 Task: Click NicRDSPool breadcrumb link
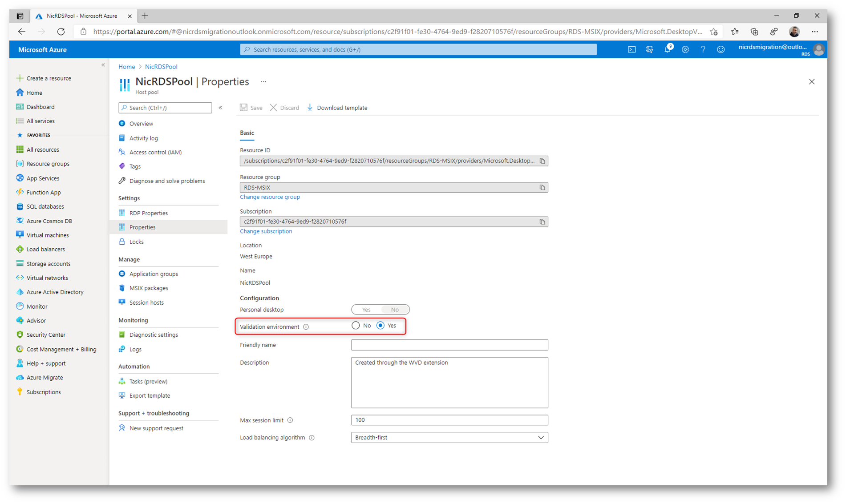pyautogui.click(x=161, y=67)
